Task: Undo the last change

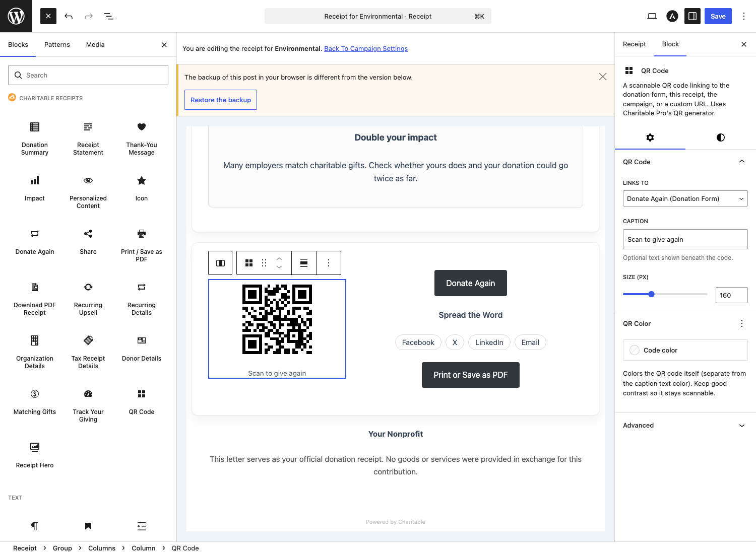Action: tap(69, 16)
